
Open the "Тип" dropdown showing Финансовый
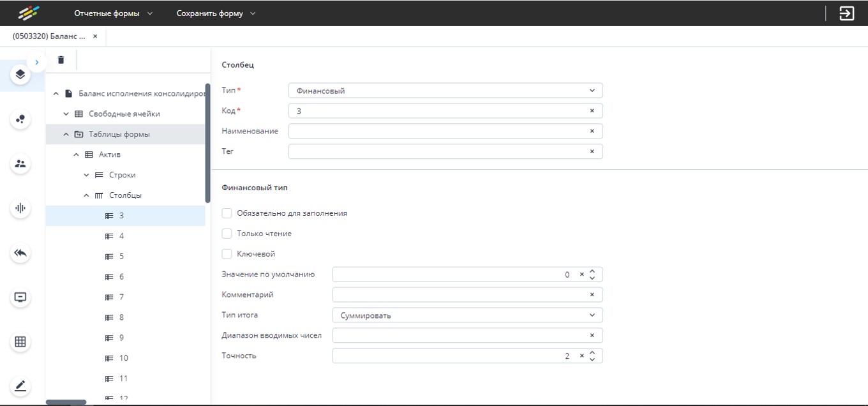tap(445, 91)
